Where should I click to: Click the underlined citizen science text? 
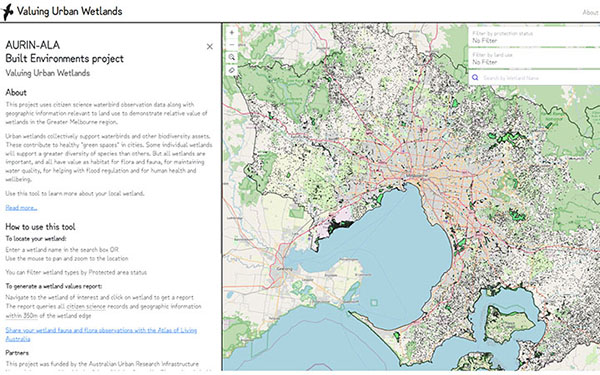(86, 307)
